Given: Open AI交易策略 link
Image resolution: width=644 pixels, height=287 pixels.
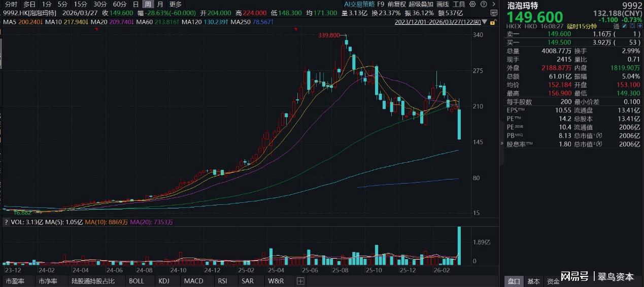Looking at the screenshot, I should click(x=358, y=4).
